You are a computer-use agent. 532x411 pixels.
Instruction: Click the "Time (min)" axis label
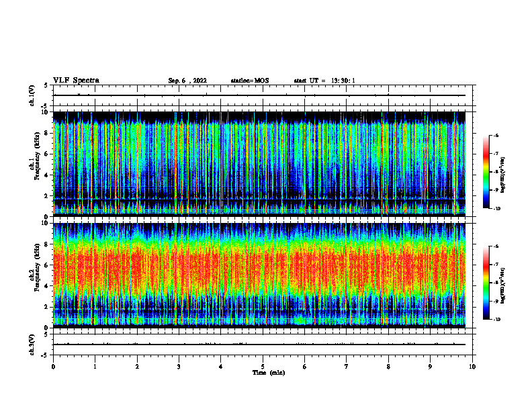269,373
